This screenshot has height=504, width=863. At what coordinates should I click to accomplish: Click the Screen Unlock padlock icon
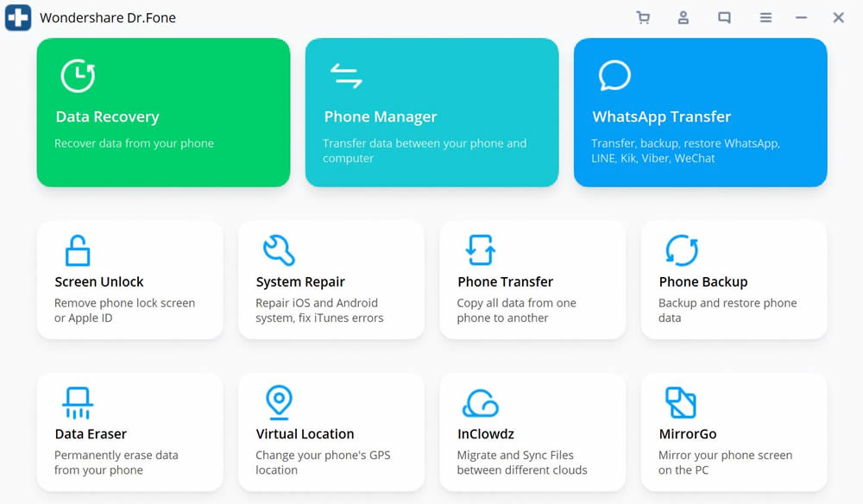tap(78, 250)
